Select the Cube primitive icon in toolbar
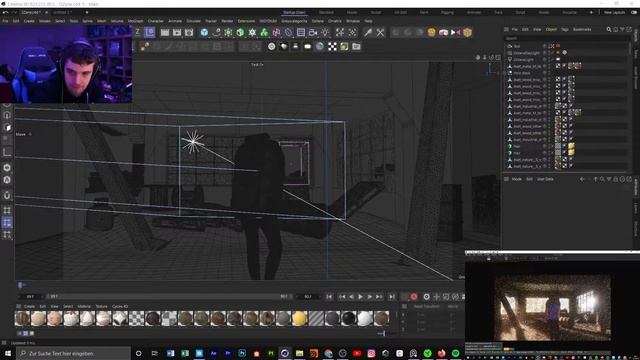The width and height of the screenshot is (640, 360). [x=204, y=32]
